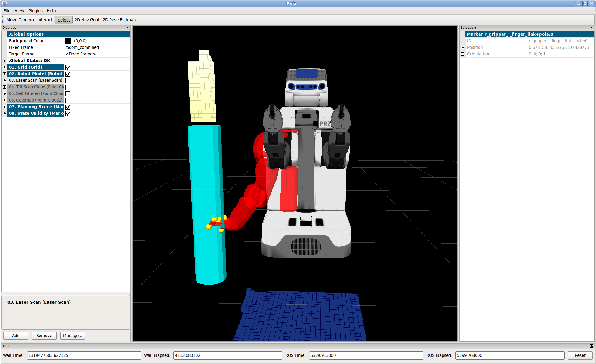Collapse the Global Options tree node
Image resolution: width=596 pixels, height=364 pixels.
(4, 34)
